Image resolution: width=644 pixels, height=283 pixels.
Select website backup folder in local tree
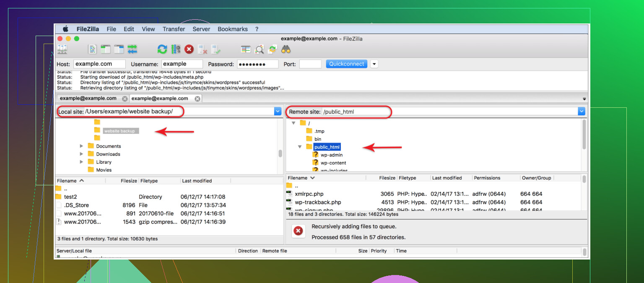121,131
